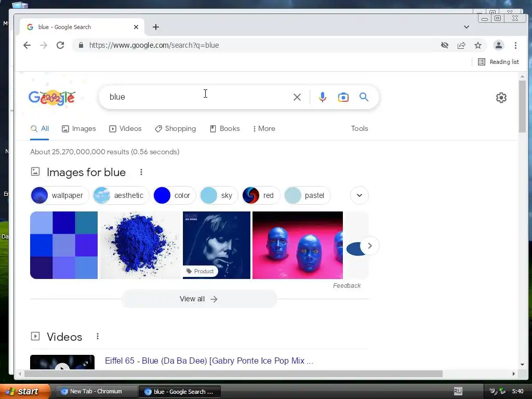
Task: Play the Eiffel 65 video thumbnail
Action: coord(62,363)
